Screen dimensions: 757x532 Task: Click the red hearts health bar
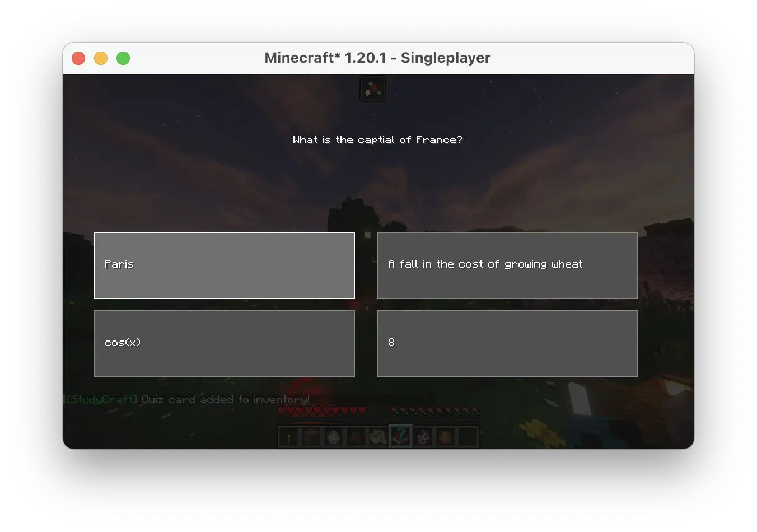(x=322, y=410)
